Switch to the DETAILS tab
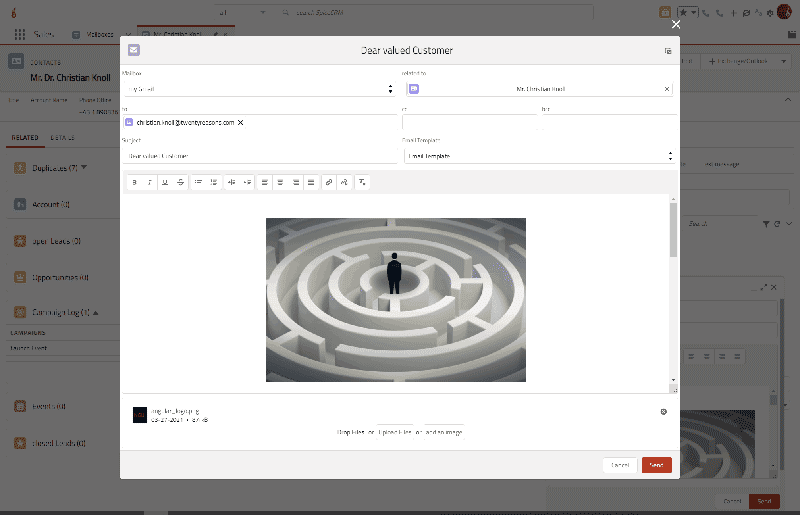800x515 pixels. (62, 137)
